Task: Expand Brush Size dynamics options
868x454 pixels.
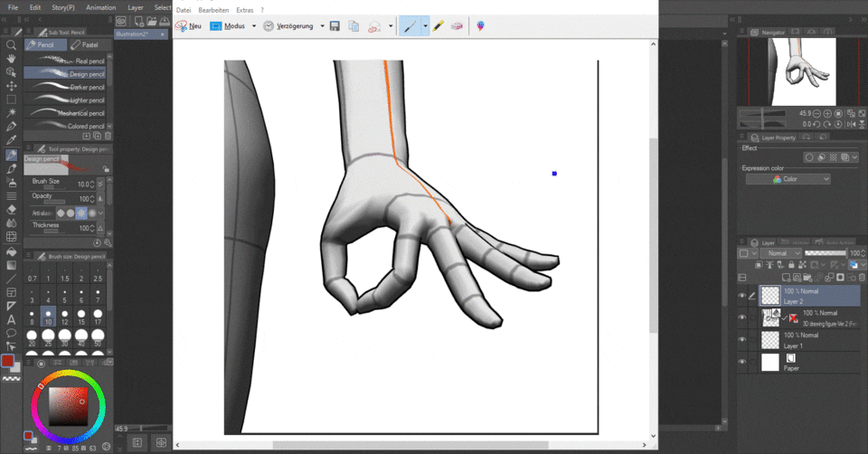Action: (100, 184)
